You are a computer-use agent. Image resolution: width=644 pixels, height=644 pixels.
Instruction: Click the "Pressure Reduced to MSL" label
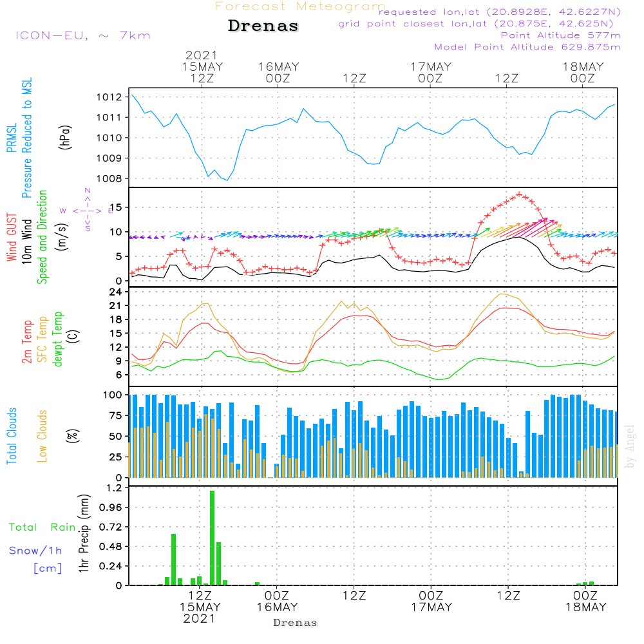tap(26, 138)
